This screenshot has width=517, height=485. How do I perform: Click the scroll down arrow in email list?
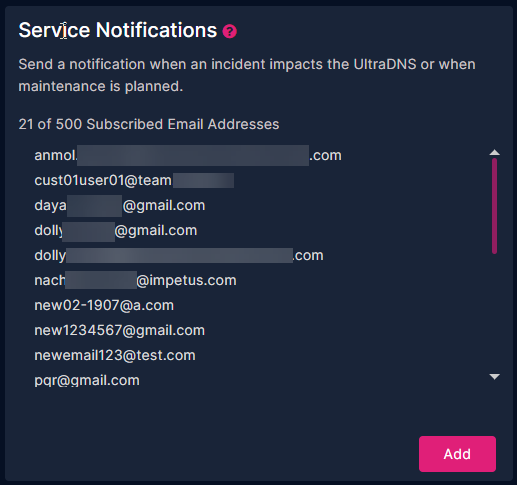click(x=494, y=377)
